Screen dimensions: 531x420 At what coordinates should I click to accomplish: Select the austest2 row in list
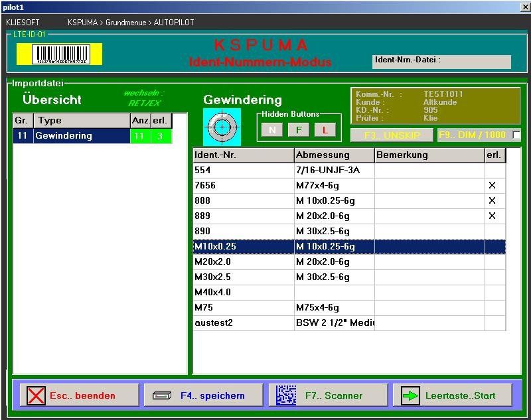tap(243, 323)
